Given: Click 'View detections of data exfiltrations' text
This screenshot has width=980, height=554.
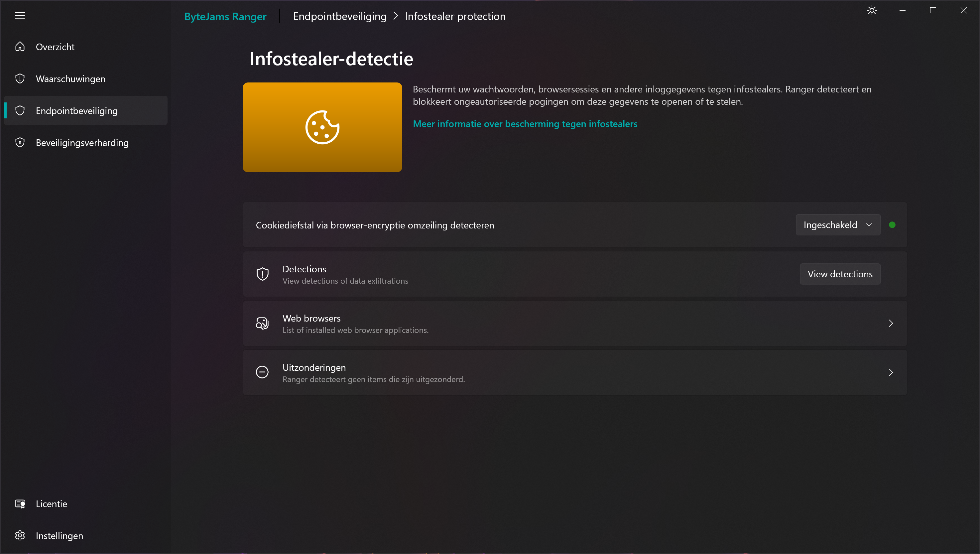Looking at the screenshot, I should [345, 281].
